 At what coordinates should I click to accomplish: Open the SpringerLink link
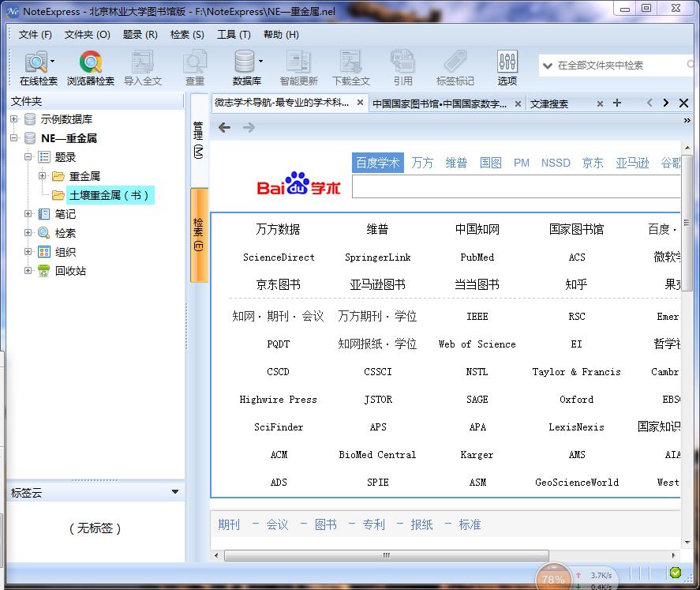coord(378,257)
